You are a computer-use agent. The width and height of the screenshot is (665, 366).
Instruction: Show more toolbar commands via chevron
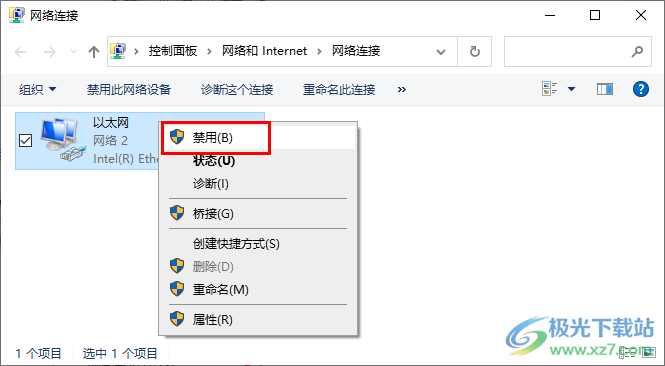pyautogui.click(x=402, y=89)
